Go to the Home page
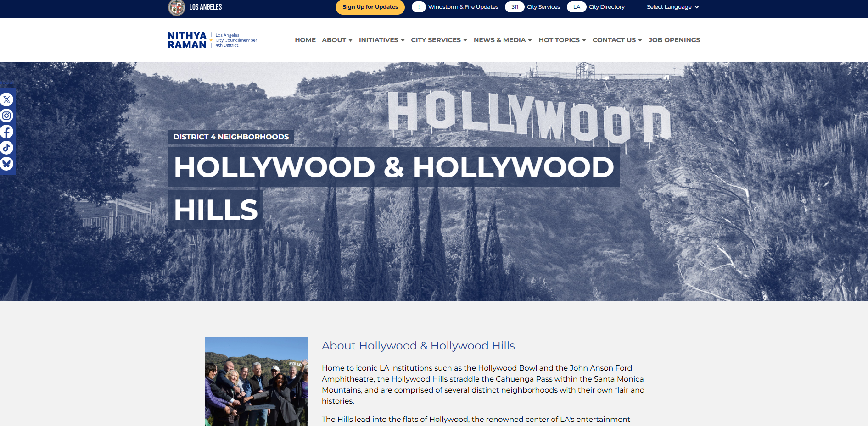The image size is (868, 426). coord(305,40)
